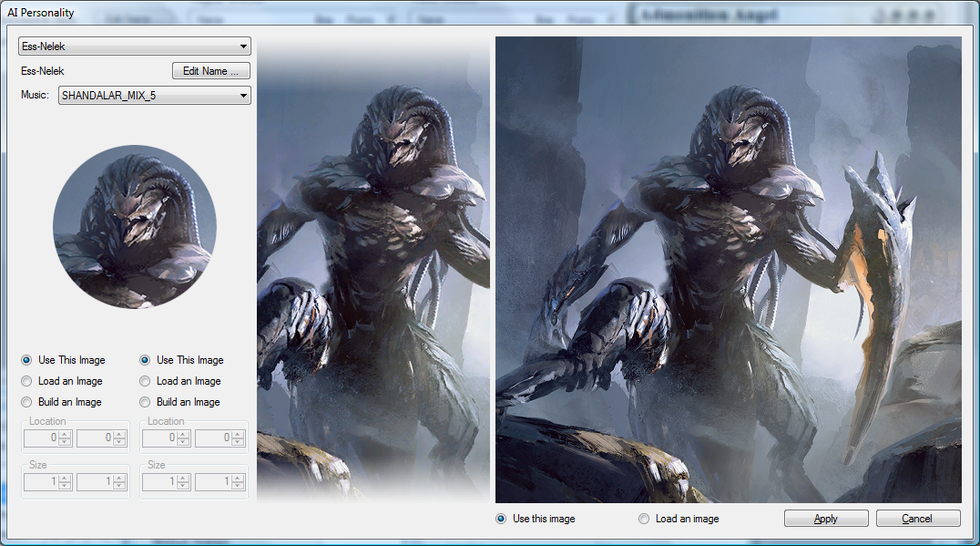Select 'Use This Image' in the second column
This screenshot has height=546, width=980.
pos(145,360)
